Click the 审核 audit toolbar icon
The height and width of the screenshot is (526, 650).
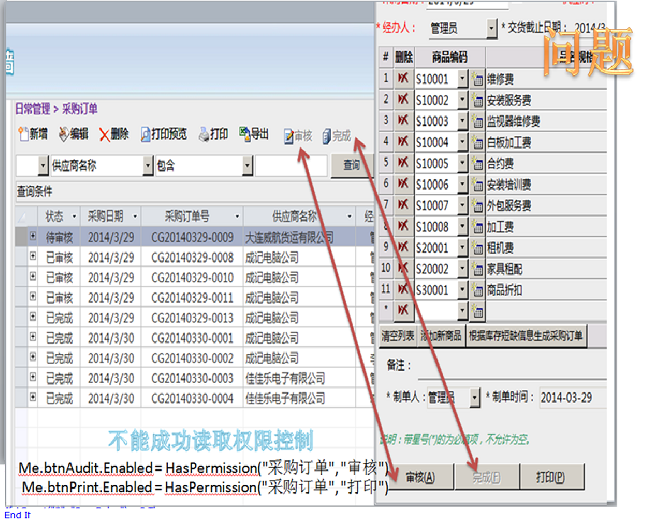pyautogui.click(x=298, y=136)
